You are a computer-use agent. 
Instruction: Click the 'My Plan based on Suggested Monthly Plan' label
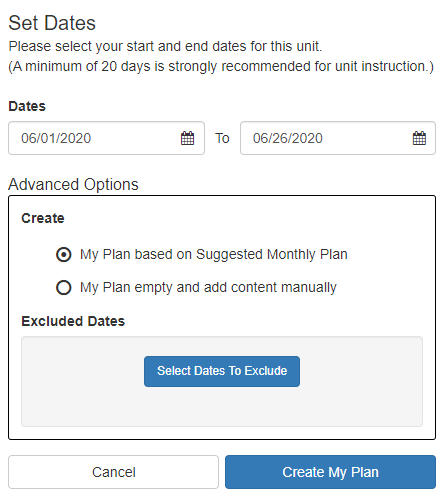[x=214, y=255]
